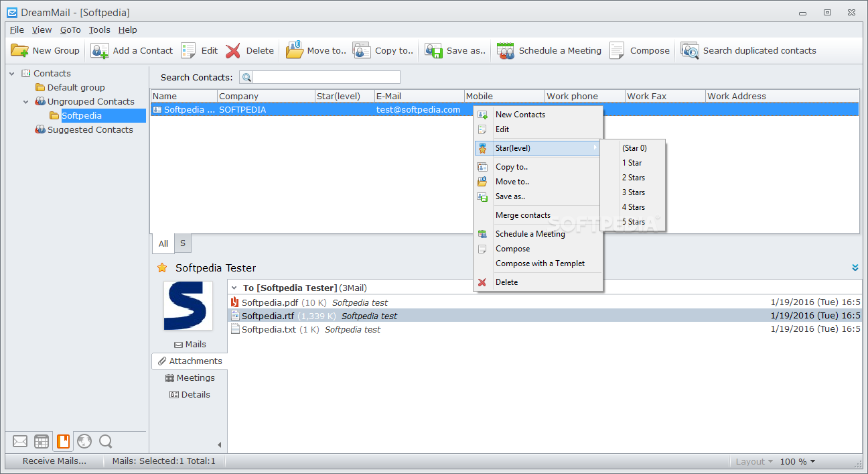Click the Suggested Contacts group icon
The width and height of the screenshot is (868, 474).
[x=40, y=129]
